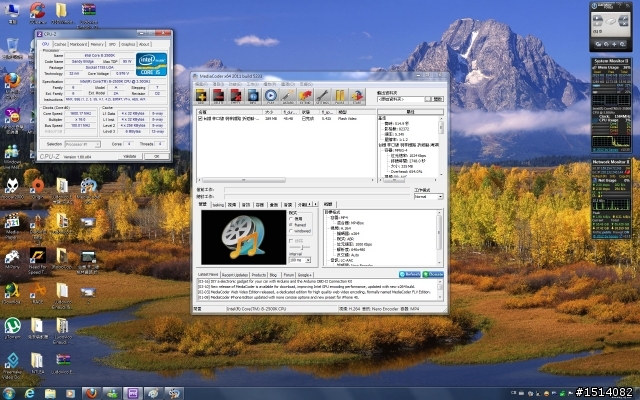Switch to the SPD tab in CPU-Z
This screenshot has width=640, height=400.
tap(112, 44)
